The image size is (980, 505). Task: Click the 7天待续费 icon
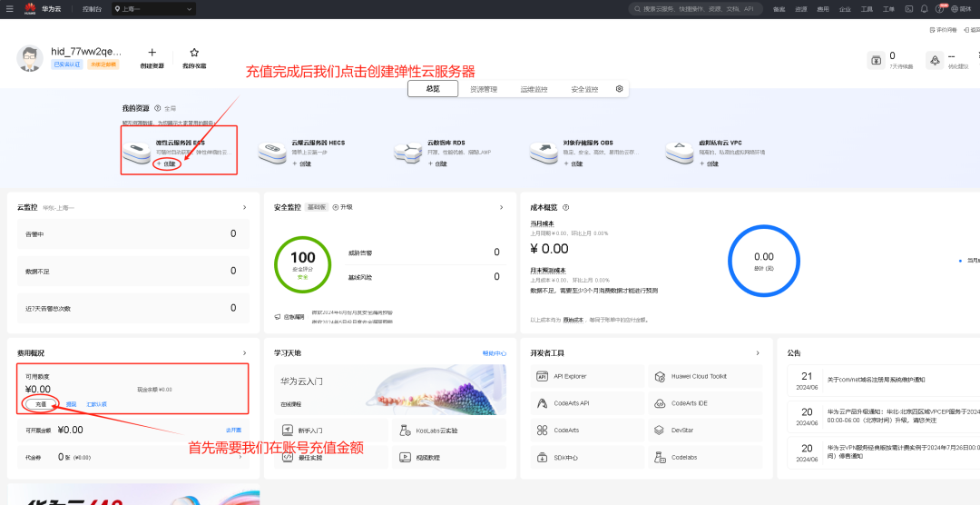click(x=877, y=61)
